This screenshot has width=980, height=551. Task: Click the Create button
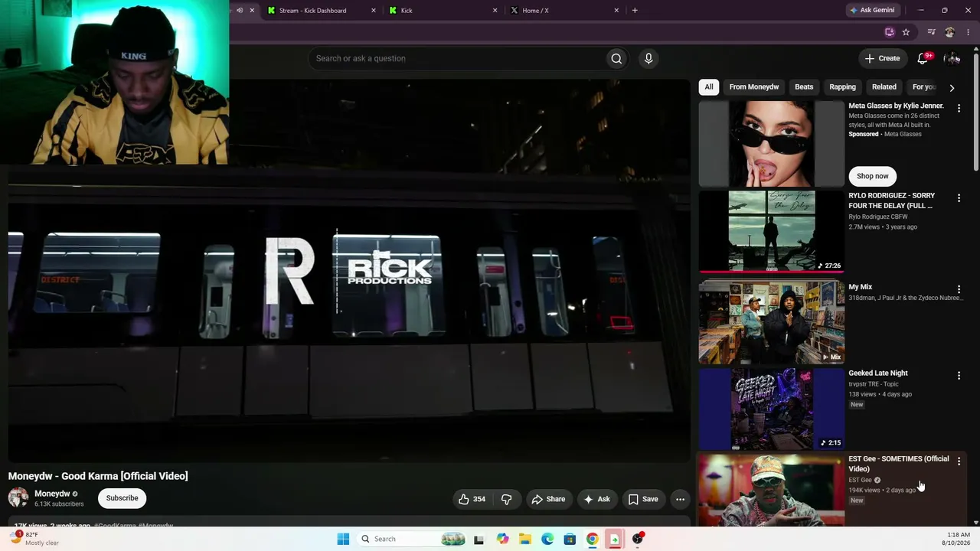[x=882, y=58]
